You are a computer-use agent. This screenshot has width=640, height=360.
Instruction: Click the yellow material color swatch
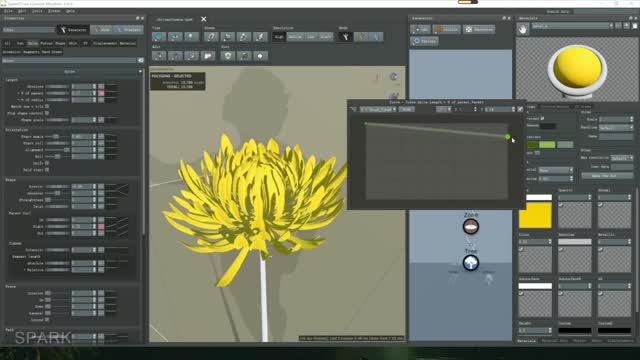(535, 216)
